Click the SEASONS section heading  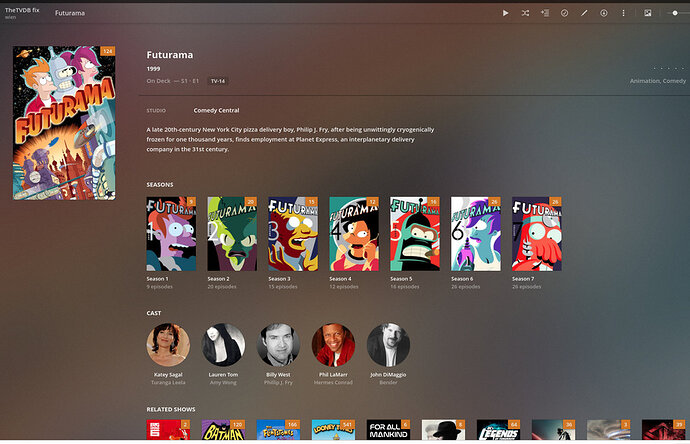click(x=160, y=185)
